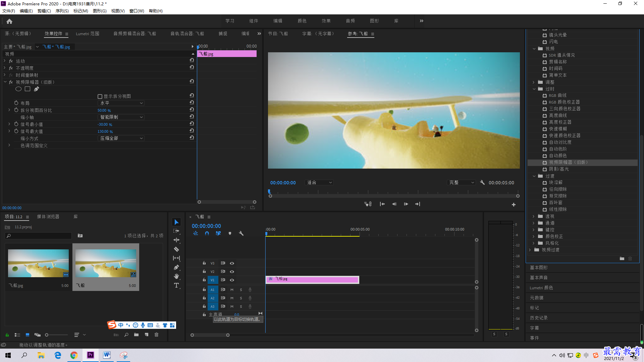Select 飞船.jpg thumbnail in project panel
Screen dimensions: 644x362
click(x=38, y=263)
